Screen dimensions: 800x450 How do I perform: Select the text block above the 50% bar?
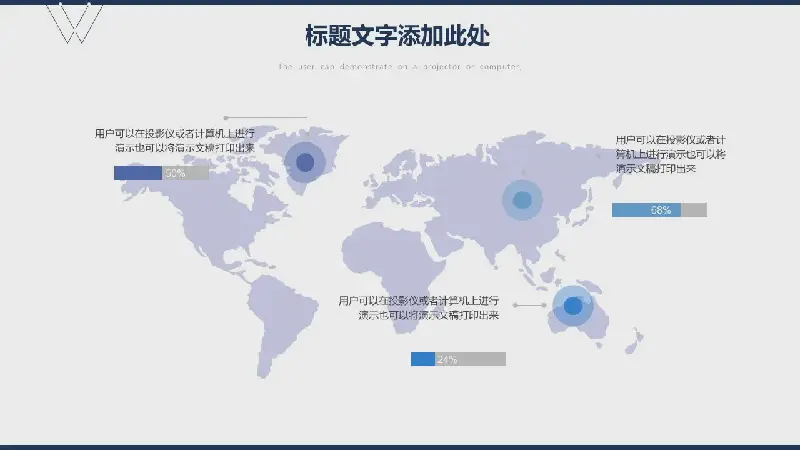point(174,140)
